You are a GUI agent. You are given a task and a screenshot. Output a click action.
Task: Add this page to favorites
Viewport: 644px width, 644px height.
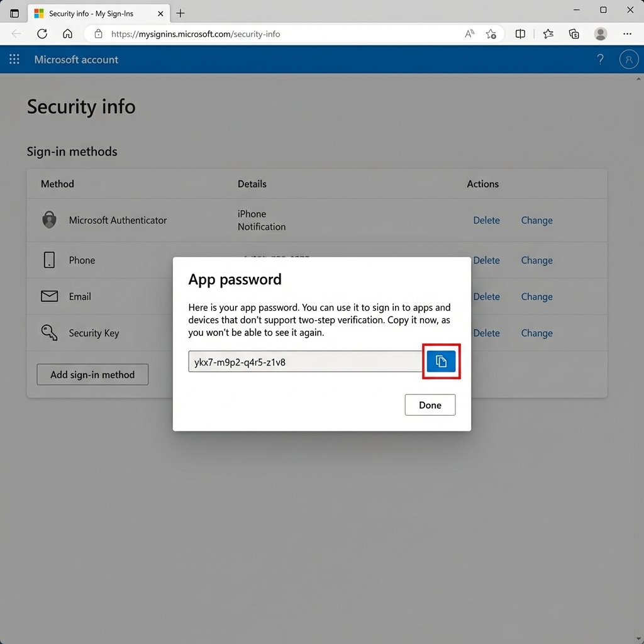(x=491, y=34)
